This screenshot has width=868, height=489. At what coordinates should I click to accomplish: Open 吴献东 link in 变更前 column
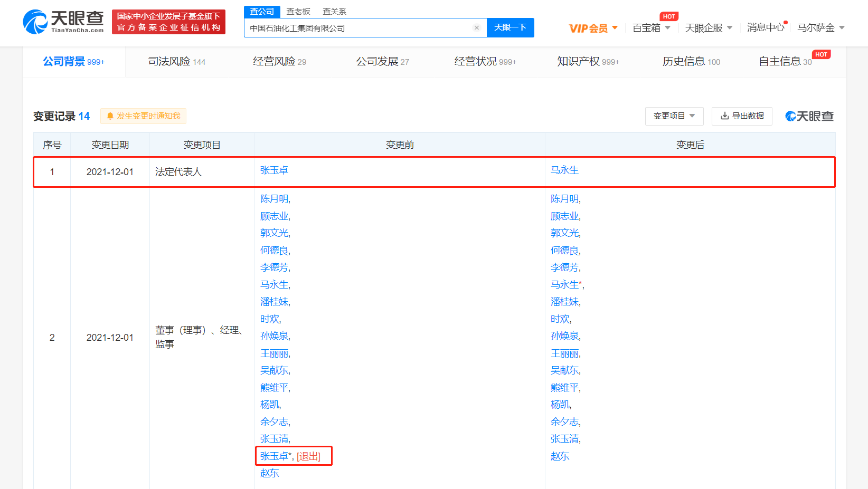(x=275, y=370)
